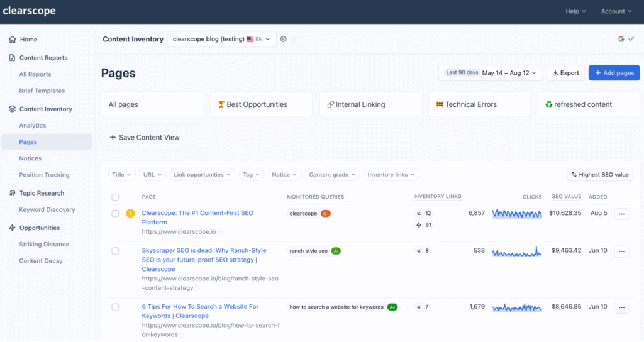644x342 pixels.
Task: Open the 6 Tips For How To Search page link
Action: pyautogui.click(x=200, y=311)
